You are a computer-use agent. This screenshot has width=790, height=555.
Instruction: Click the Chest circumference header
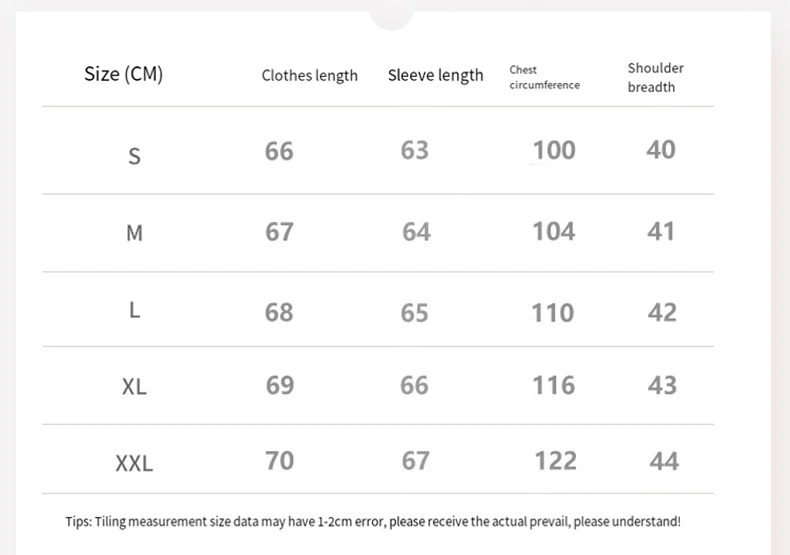click(544, 77)
